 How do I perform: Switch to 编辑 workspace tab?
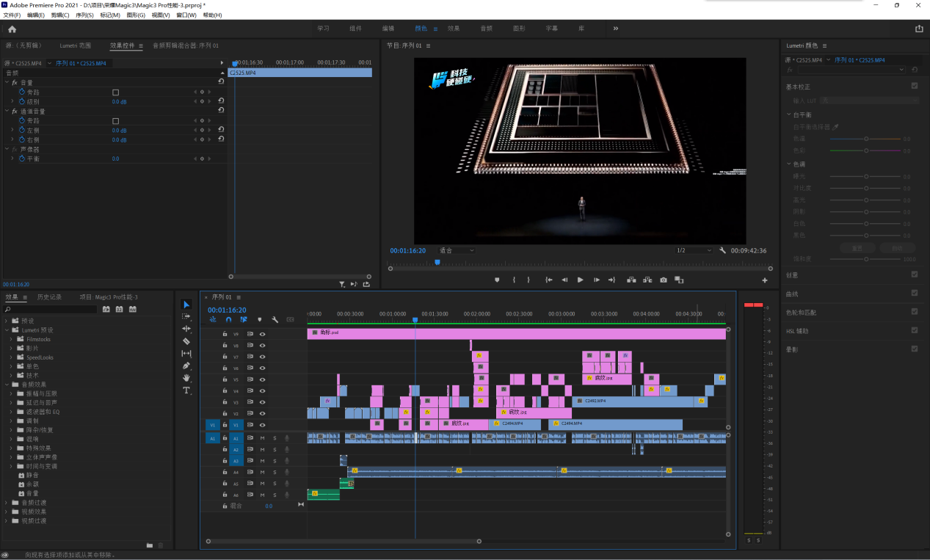pos(388,29)
